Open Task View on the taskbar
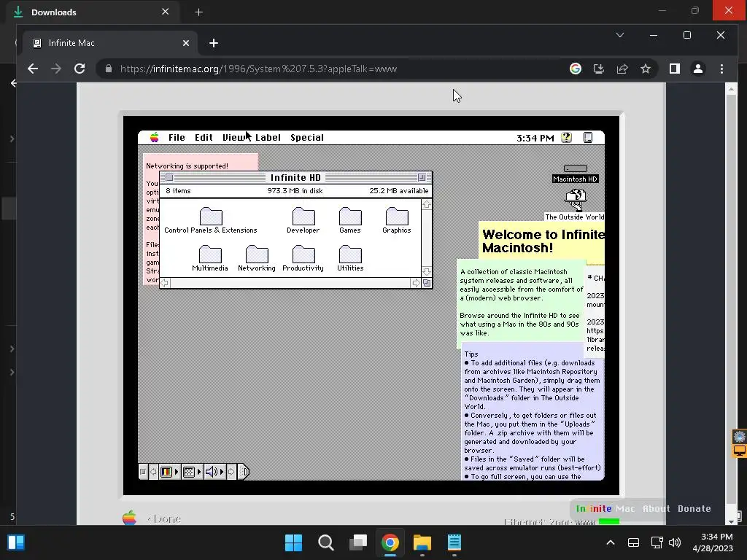The image size is (747, 560). point(358,542)
